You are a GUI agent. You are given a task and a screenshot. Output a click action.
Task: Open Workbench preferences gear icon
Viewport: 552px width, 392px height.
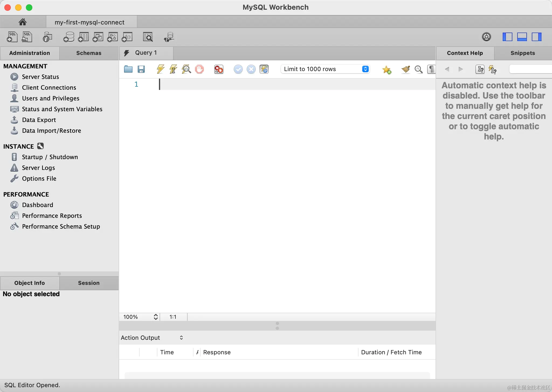coord(487,37)
